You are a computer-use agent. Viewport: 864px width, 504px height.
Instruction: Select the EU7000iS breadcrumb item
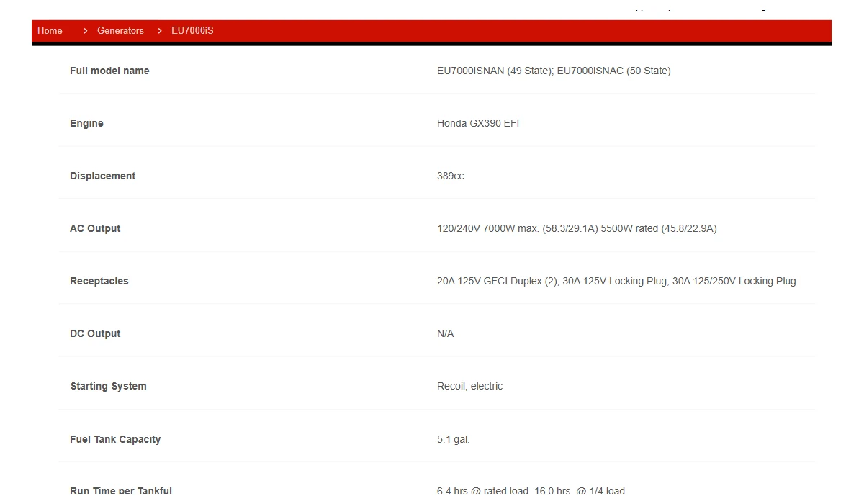click(192, 31)
